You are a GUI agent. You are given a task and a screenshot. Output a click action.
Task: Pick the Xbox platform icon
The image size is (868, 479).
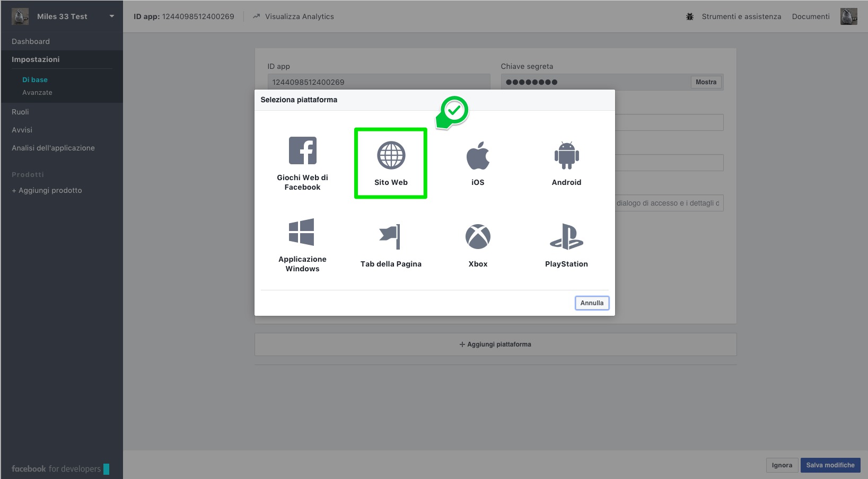pyautogui.click(x=478, y=237)
